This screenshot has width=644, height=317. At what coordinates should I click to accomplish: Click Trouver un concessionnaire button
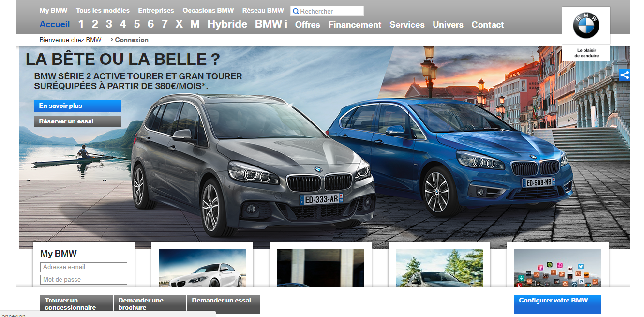[x=76, y=304]
